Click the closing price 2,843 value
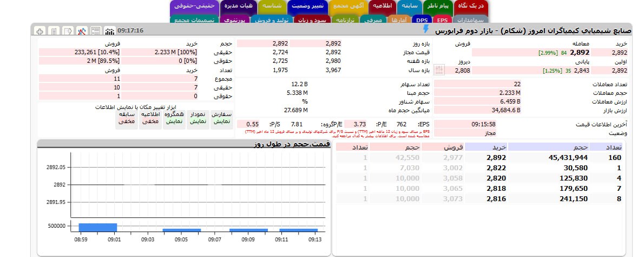Image resolution: width=644 pixels, height=257 pixels. coord(581,70)
